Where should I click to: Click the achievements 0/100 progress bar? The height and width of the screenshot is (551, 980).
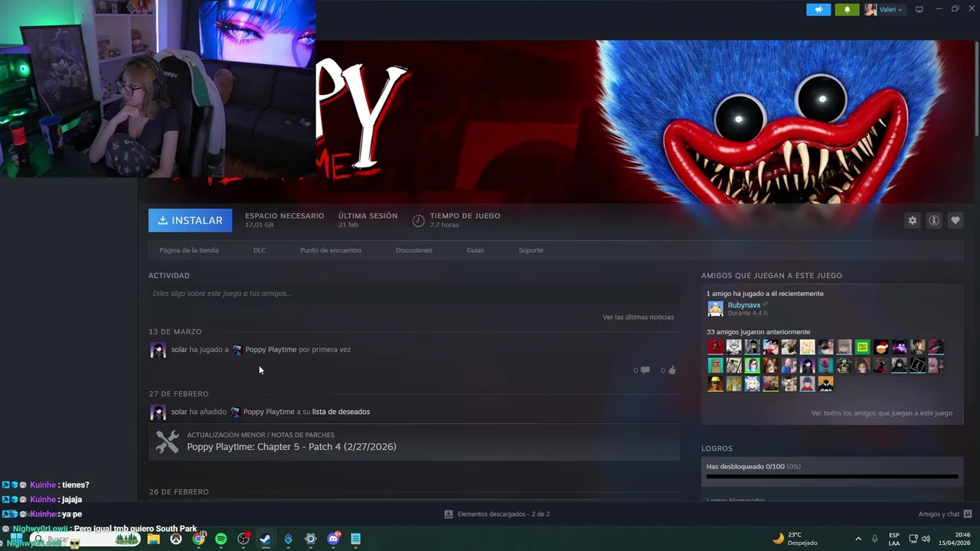point(832,476)
